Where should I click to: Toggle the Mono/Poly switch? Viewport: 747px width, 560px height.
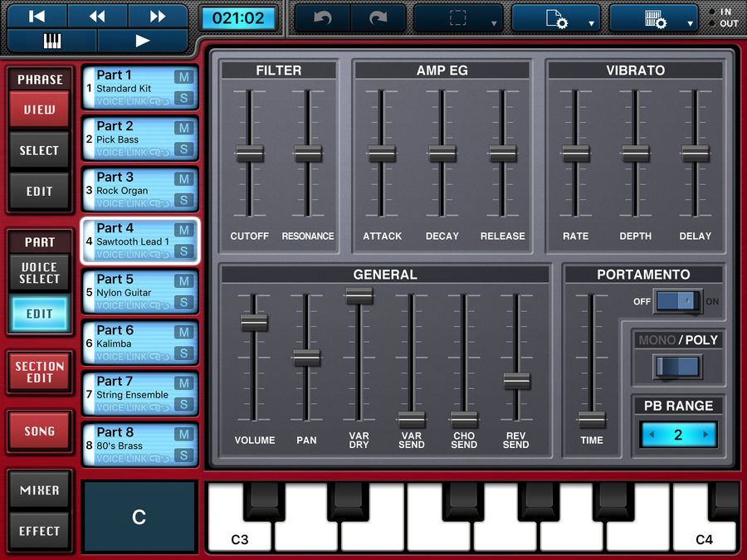click(x=677, y=366)
